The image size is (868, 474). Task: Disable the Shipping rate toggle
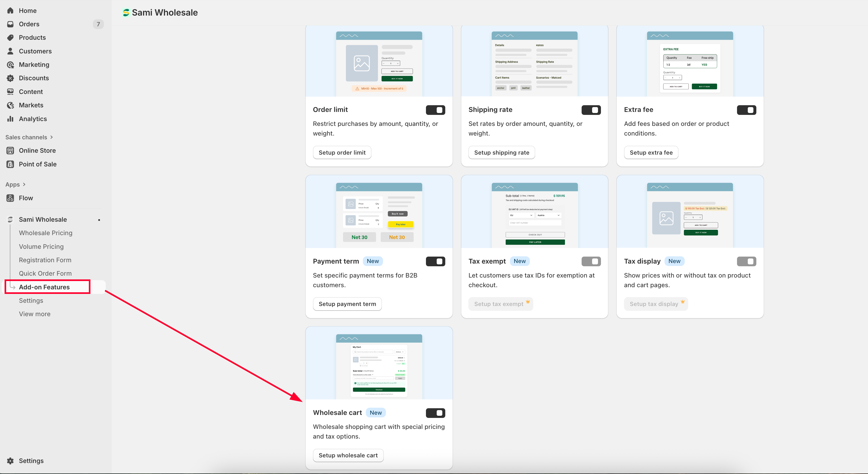(591, 110)
